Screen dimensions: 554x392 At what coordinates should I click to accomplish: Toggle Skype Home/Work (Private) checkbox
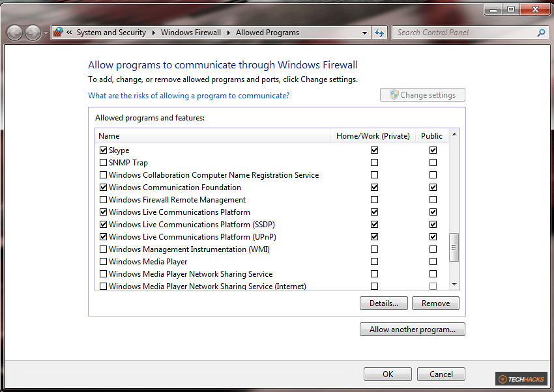pos(375,150)
